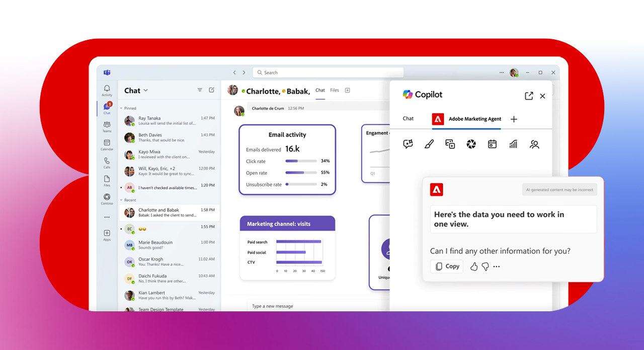Open Files in the left rail
This screenshot has height=350, width=644.
pyautogui.click(x=107, y=181)
